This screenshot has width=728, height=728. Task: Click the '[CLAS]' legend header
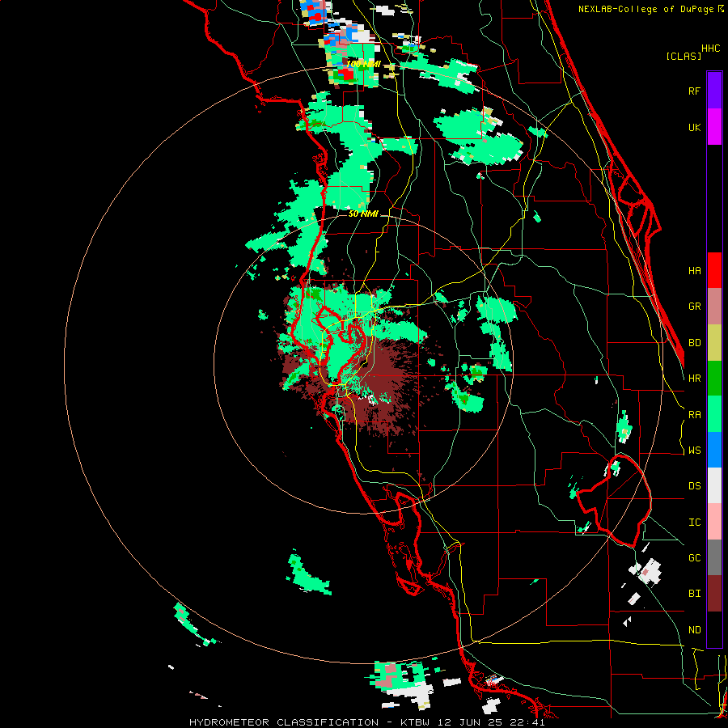tap(684, 56)
